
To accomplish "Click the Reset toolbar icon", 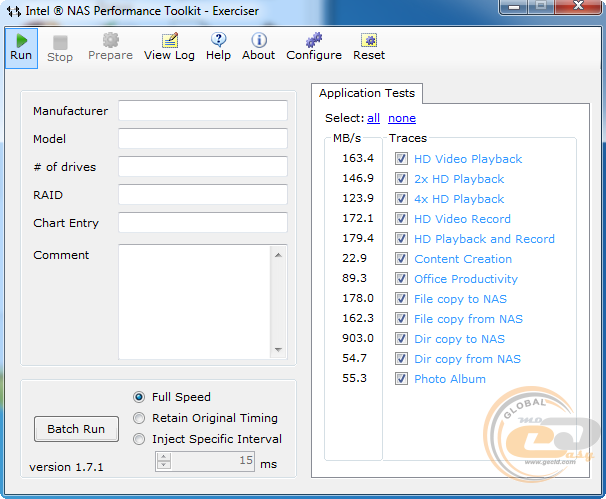I will point(369,41).
